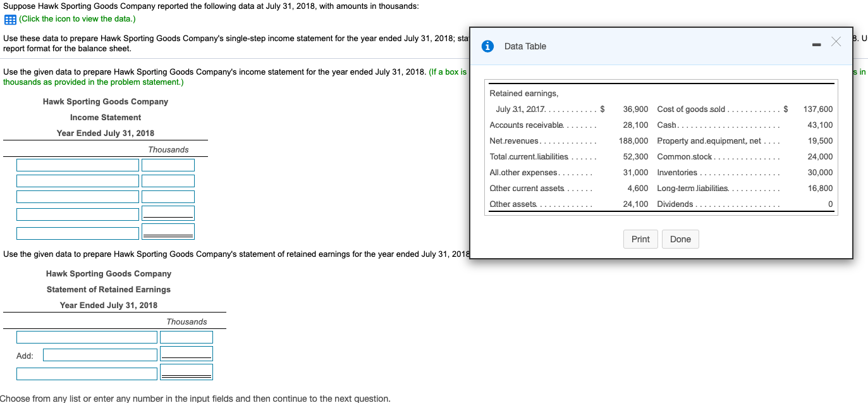This screenshot has height=403, width=868.
Task: Select the first income statement label field
Action: 78,165
